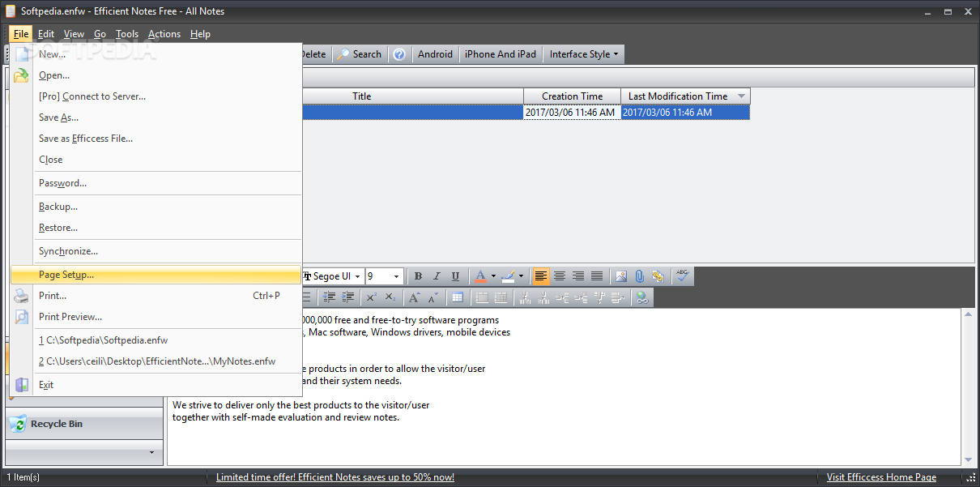Enable center alignment
The image size is (980, 487).
[x=560, y=276]
